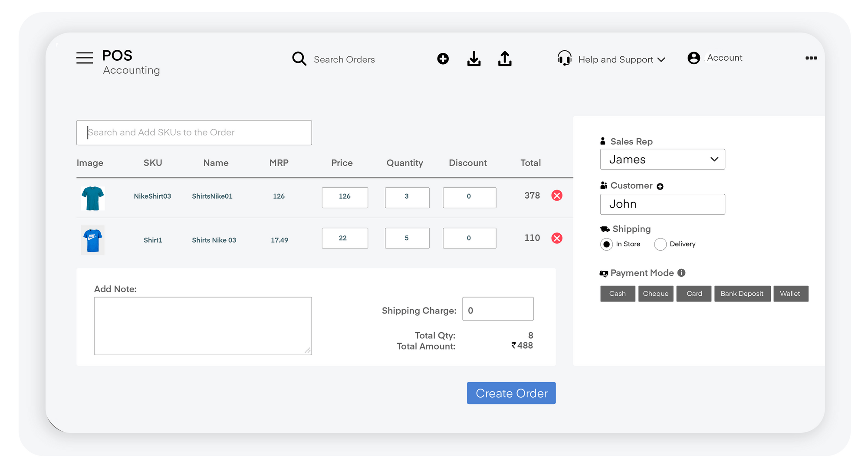The width and height of the screenshot is (868, 471).
Task: Open Help and Support
Action: point(616,59)
